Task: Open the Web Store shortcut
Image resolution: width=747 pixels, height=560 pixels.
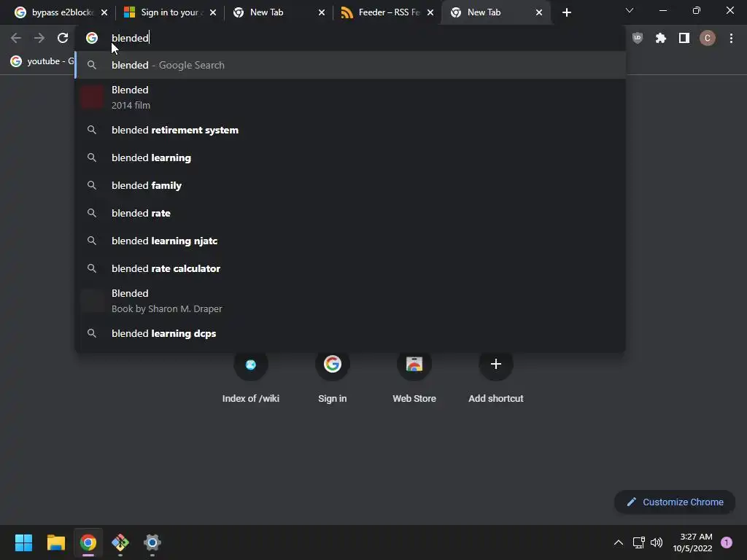Action: click(x=414, y=377)
